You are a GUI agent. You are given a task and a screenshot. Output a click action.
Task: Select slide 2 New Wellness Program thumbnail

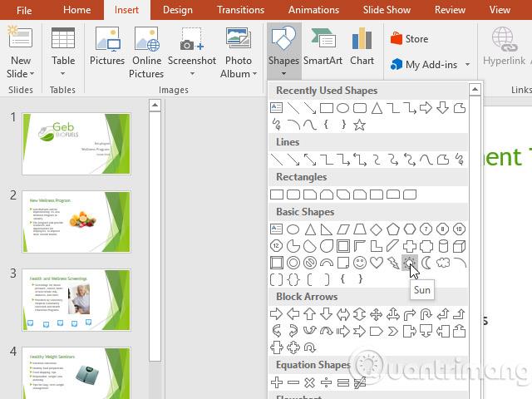pyautogui.click(x=76, y=222)
